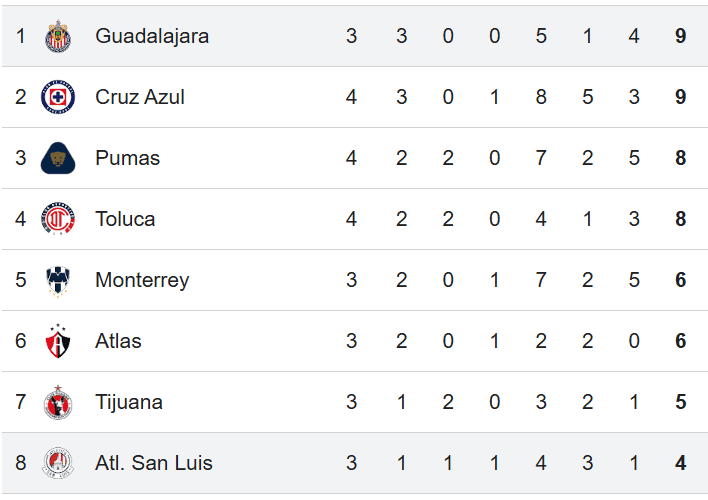Click the Pumas team name
Viewport: 708px width, 500px height.
(127, 158)
